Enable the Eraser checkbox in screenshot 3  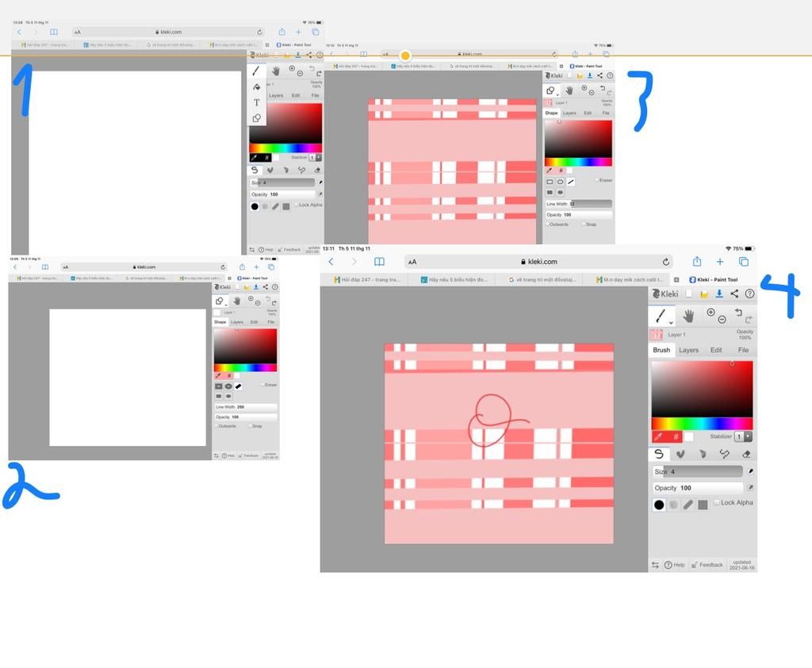point(596,180)
